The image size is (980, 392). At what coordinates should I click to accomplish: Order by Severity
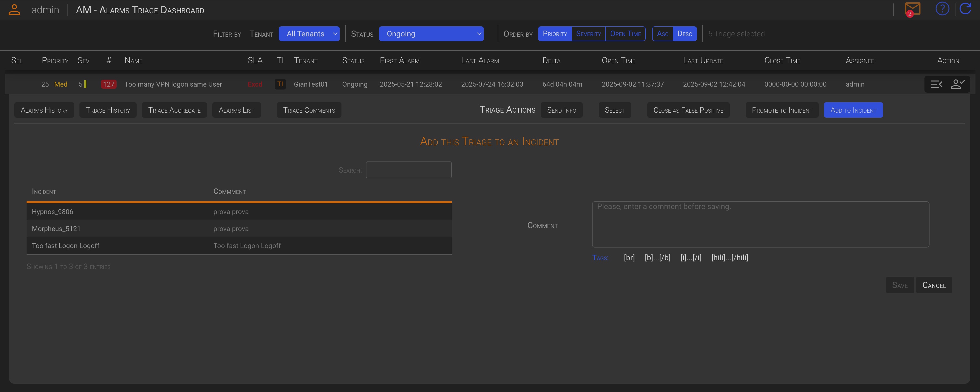click(x=588, y=34)
